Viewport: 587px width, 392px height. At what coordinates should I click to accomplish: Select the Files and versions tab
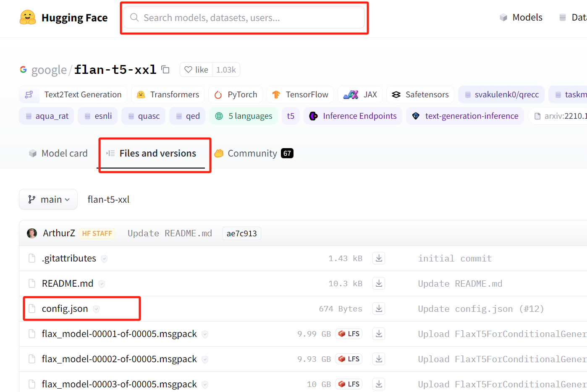(x=152, y=154)
